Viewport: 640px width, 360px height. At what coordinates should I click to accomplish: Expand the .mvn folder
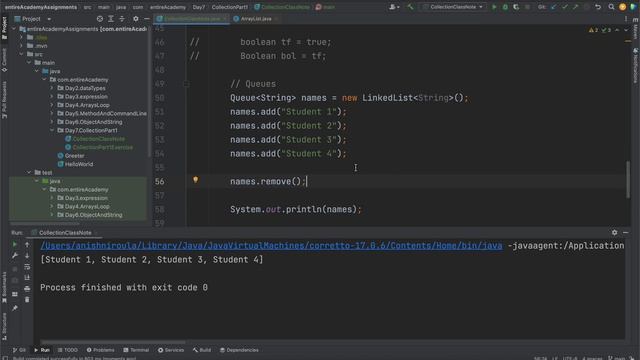(x=21, y=46)
